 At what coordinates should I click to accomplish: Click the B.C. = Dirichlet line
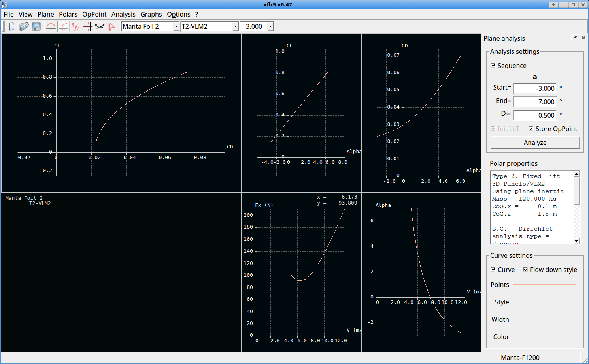point(522,229)
